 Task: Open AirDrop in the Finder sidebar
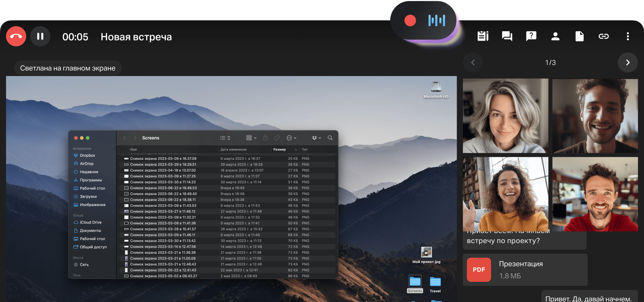(x=86, y=164)
